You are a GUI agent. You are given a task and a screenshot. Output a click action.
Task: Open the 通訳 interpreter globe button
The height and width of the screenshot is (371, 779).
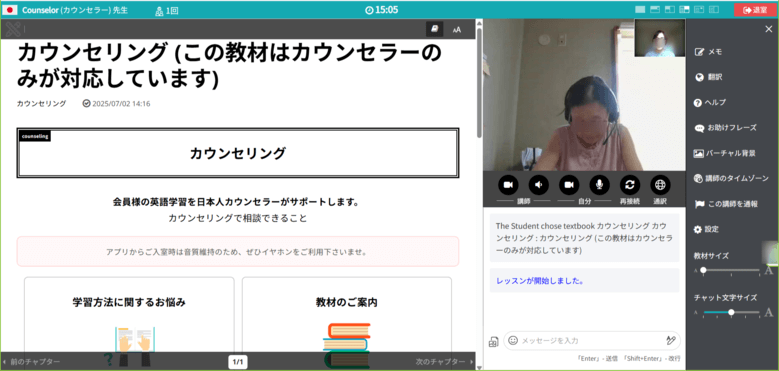660,185
